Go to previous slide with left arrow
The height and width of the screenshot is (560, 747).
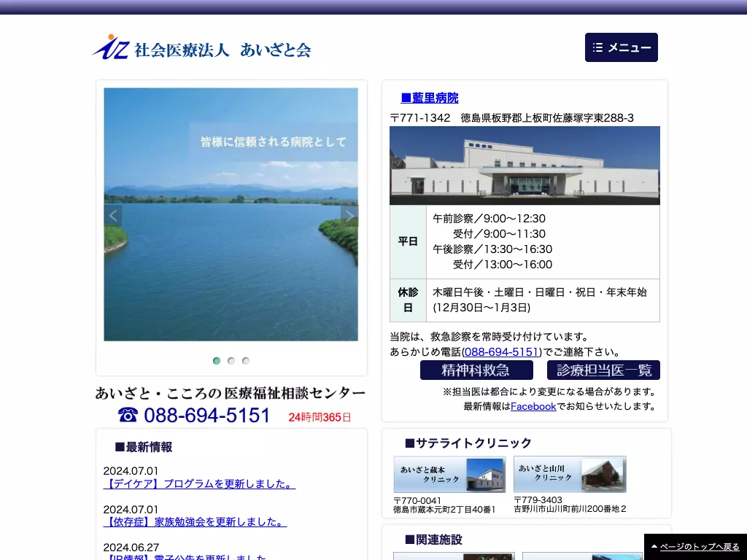pyautogui.click(x=113, y=216)
